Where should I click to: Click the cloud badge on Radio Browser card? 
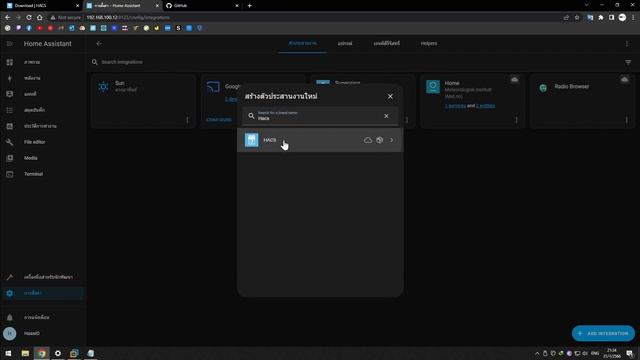click(x=624, y=80)
